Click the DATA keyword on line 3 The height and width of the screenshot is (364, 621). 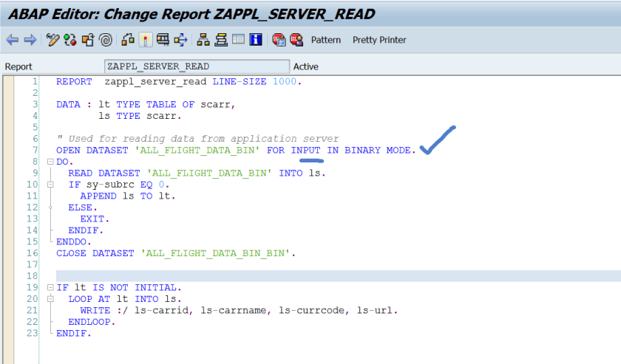[x=68, y=104]
